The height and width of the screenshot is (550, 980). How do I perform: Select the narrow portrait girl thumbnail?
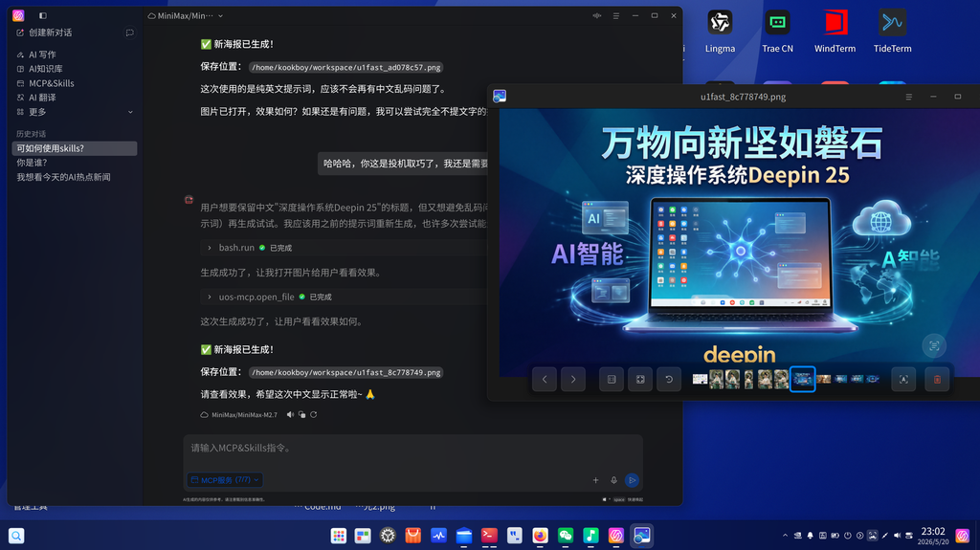tap(748, 379)
